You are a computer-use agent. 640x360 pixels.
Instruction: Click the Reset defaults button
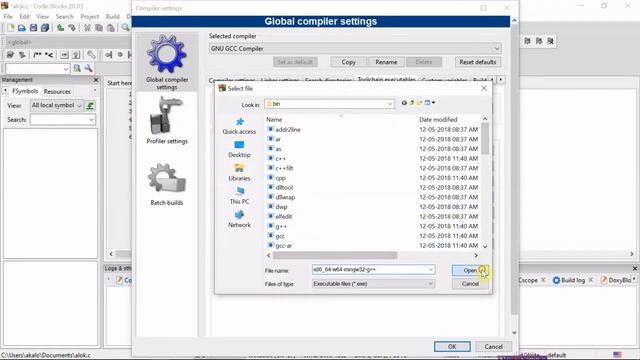pos(478,62)
